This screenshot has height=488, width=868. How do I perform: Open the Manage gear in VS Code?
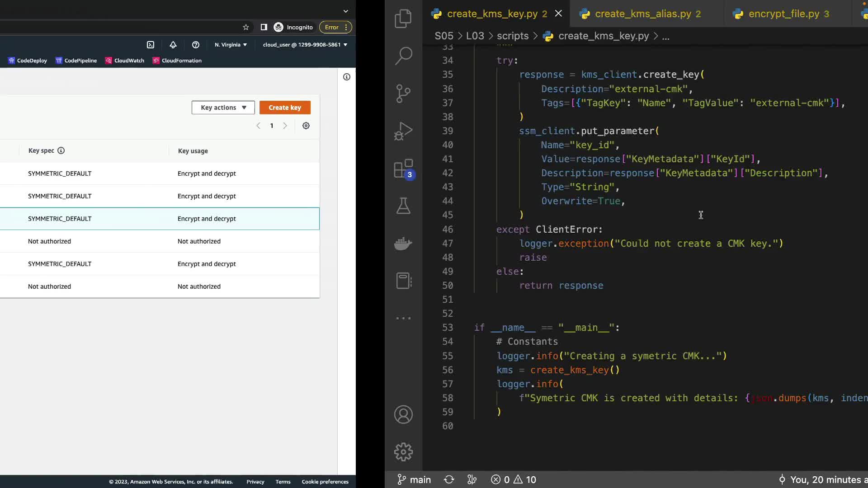coord(403,452)
